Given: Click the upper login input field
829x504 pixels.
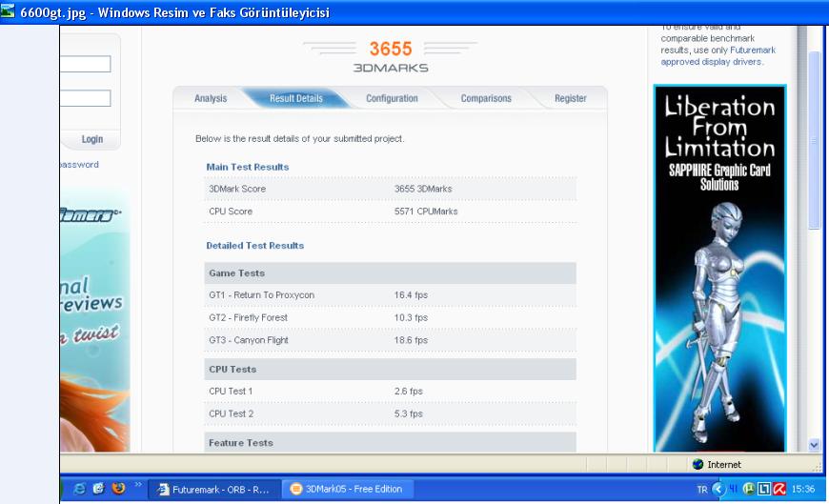Looking at the screenshot, I should pos(85,64).
